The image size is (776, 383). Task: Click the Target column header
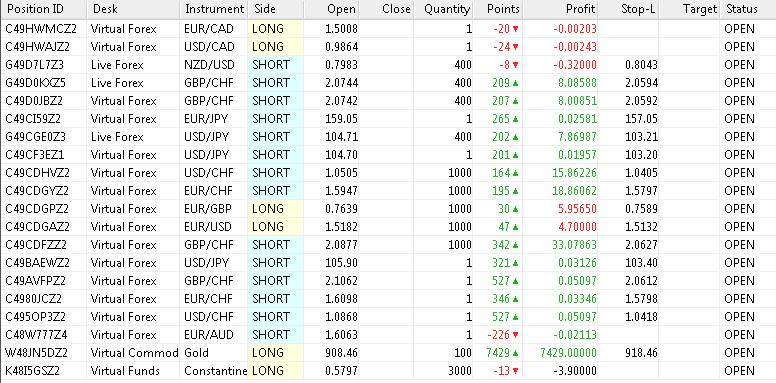click(x=689, y=9)
